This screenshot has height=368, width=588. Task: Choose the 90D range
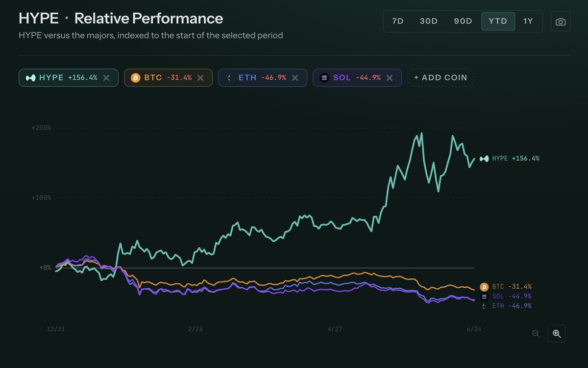coord(463,22)
